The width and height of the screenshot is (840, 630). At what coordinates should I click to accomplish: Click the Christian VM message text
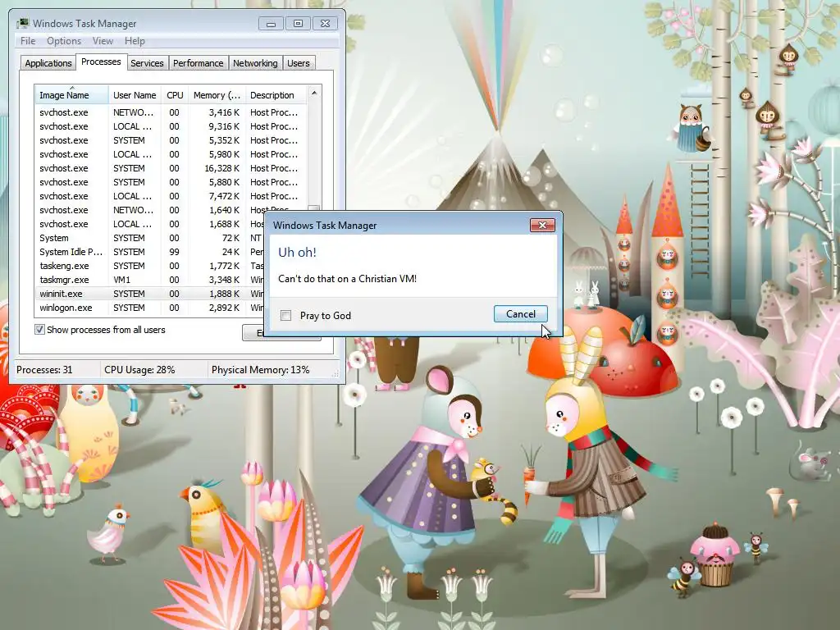pos(347,279)
